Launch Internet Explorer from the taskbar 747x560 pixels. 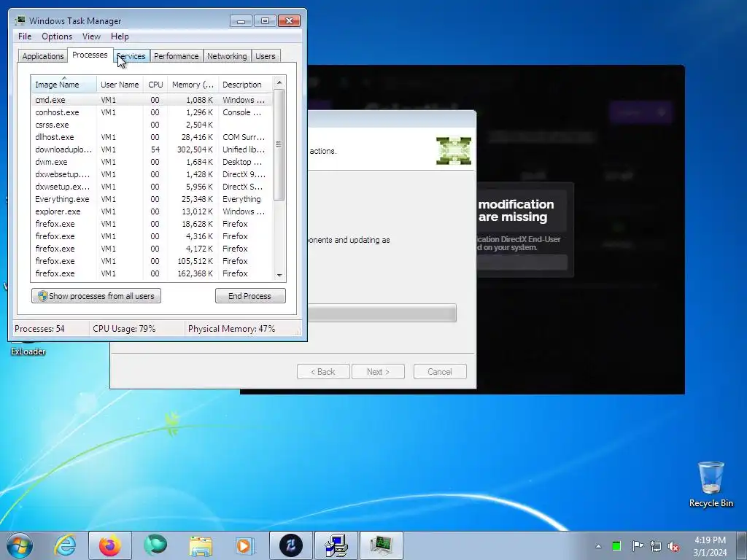(x=65, y=545)
